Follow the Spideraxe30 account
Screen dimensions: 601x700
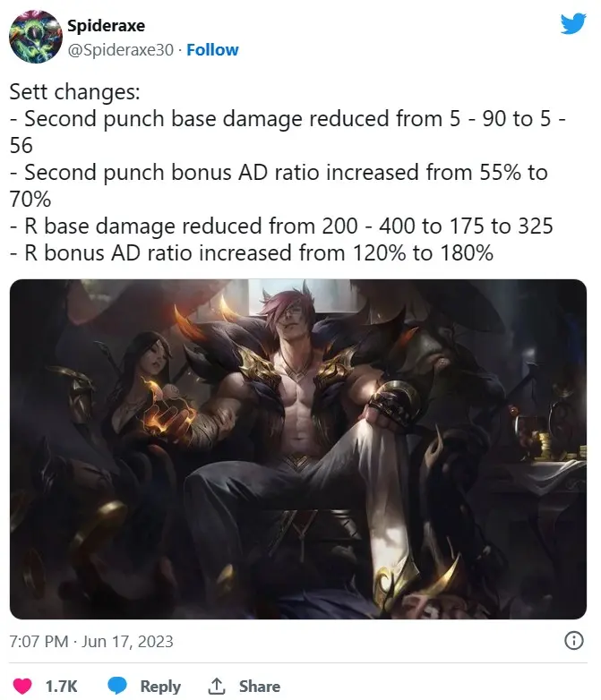(212, 49)
